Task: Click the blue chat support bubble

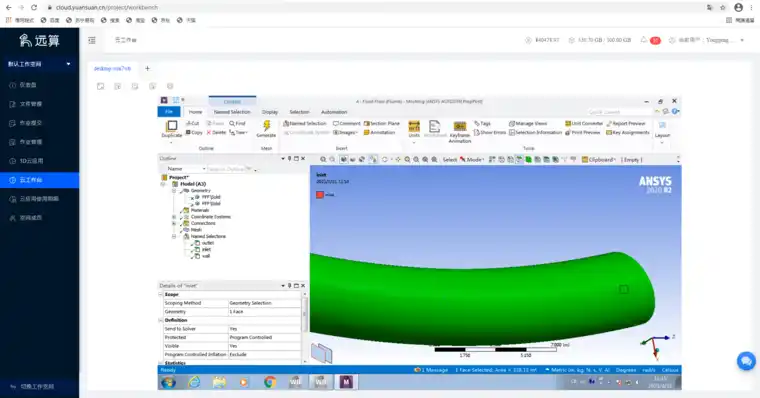Action: click(x=746, y=361)
